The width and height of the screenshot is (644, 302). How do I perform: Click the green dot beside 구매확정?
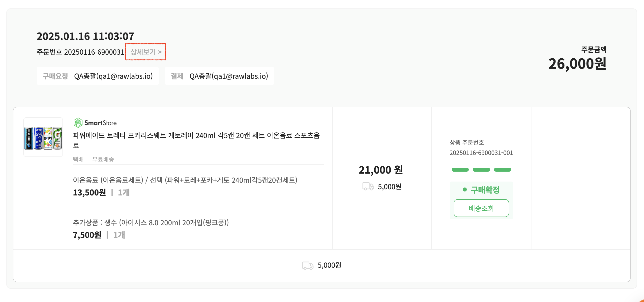465,189
